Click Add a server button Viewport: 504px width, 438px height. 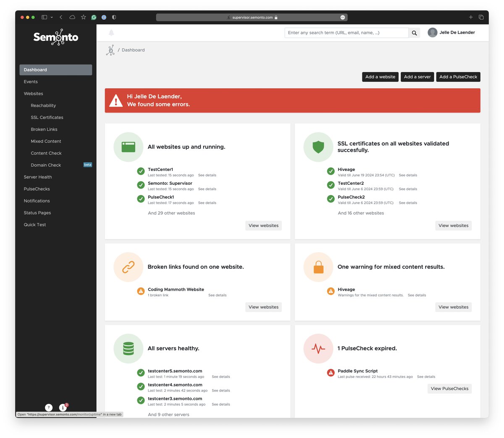point(417,77)
